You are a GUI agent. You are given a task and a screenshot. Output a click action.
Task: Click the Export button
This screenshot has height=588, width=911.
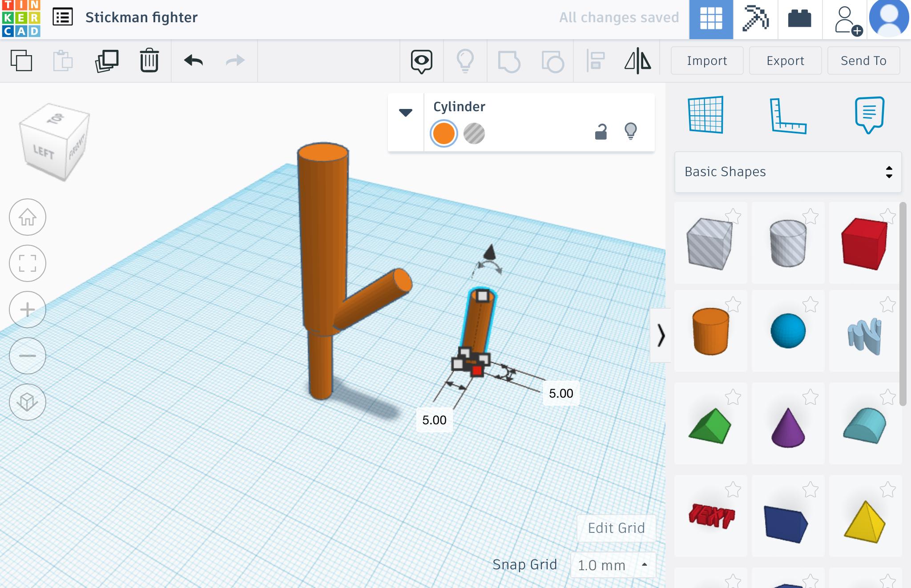point(785,60)
